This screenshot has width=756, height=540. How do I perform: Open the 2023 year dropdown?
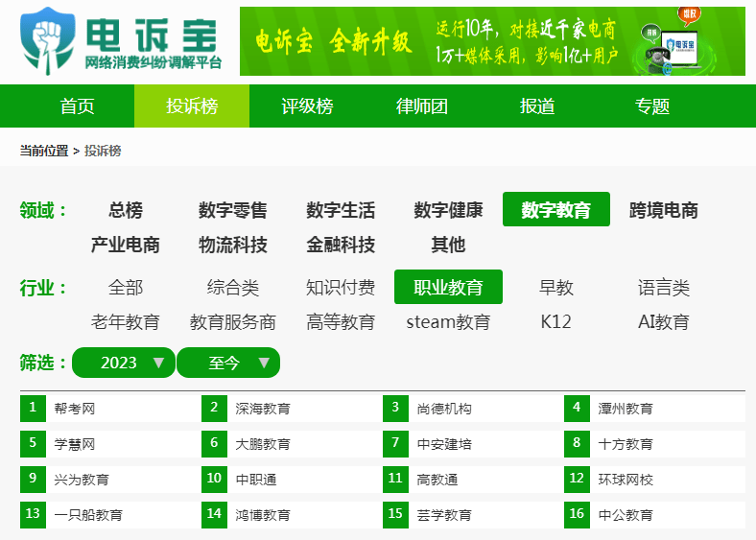pos(124,363)
